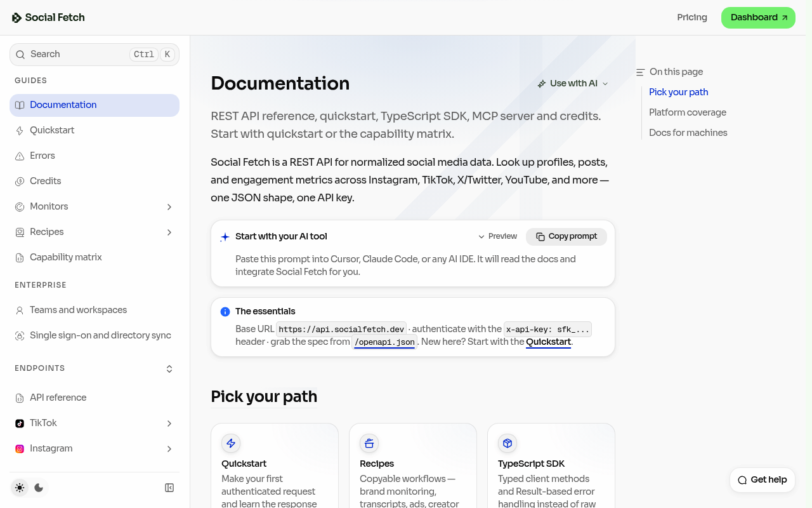Click the Teams and workspaces person icon
Image resolution: width=812 pixels, height=508 pixels.
[x=20, y=311]
